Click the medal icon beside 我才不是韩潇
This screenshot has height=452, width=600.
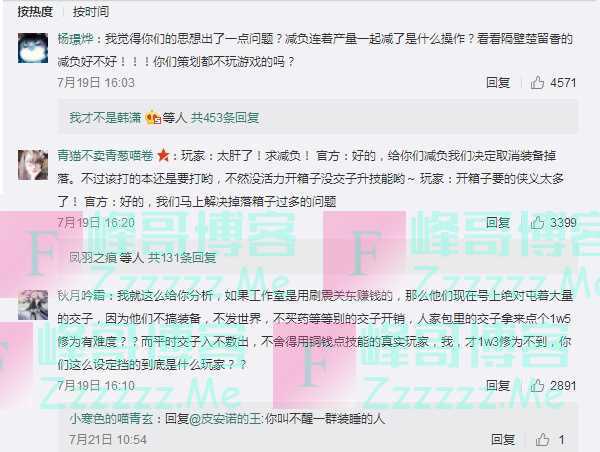click(x=153, y=117)
